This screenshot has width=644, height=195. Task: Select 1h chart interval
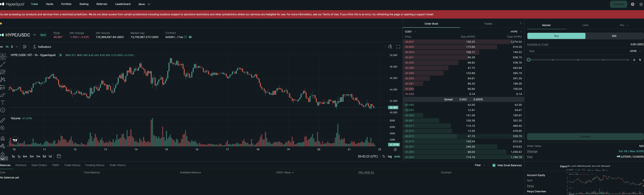coord(7,47)
